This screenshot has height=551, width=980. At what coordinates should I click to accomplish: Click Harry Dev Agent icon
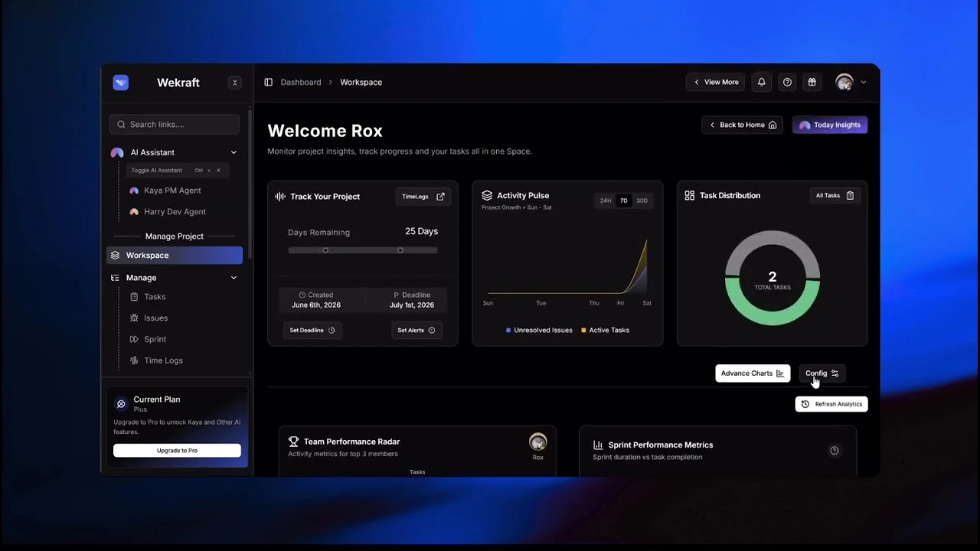click(134, 212)
